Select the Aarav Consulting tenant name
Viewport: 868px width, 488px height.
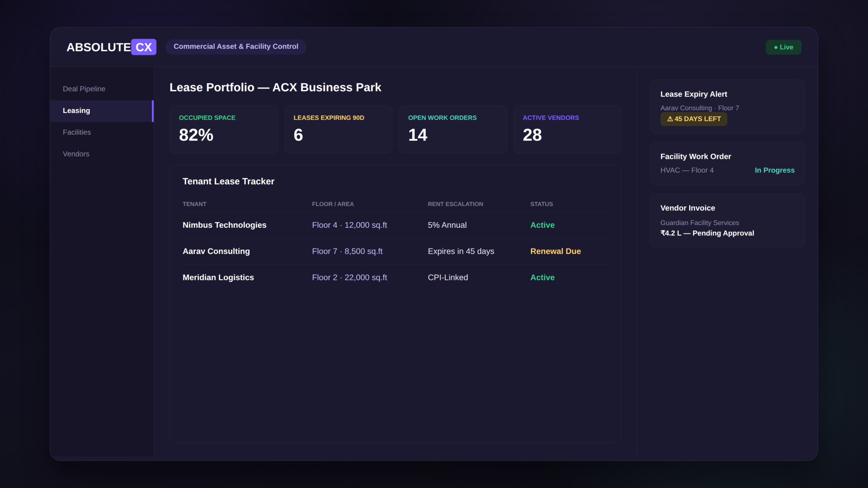coord(216,251)
